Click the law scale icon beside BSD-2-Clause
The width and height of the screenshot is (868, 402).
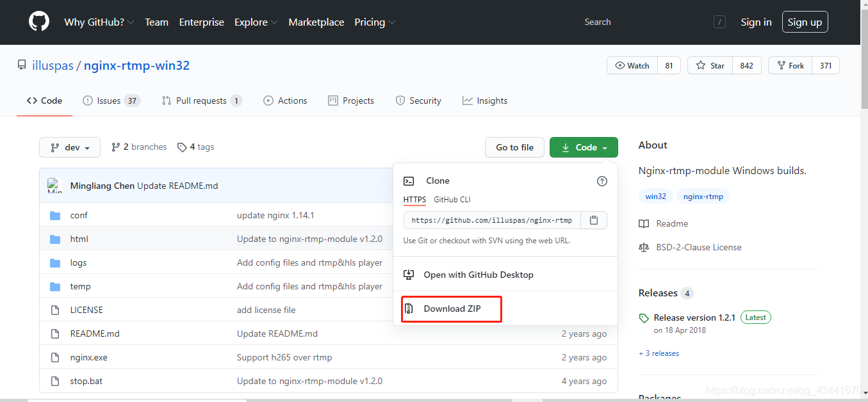[x=644, y=247]
